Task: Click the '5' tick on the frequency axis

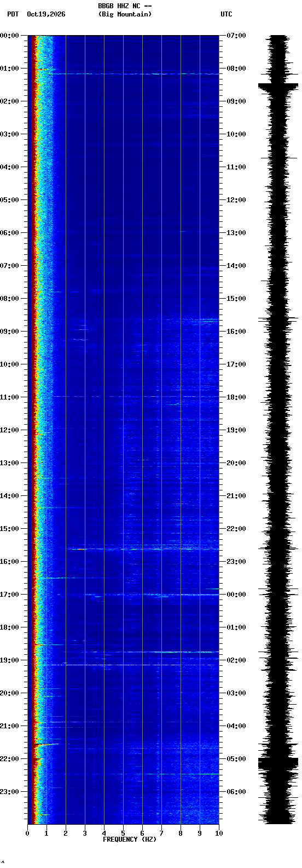Action: 123,833
